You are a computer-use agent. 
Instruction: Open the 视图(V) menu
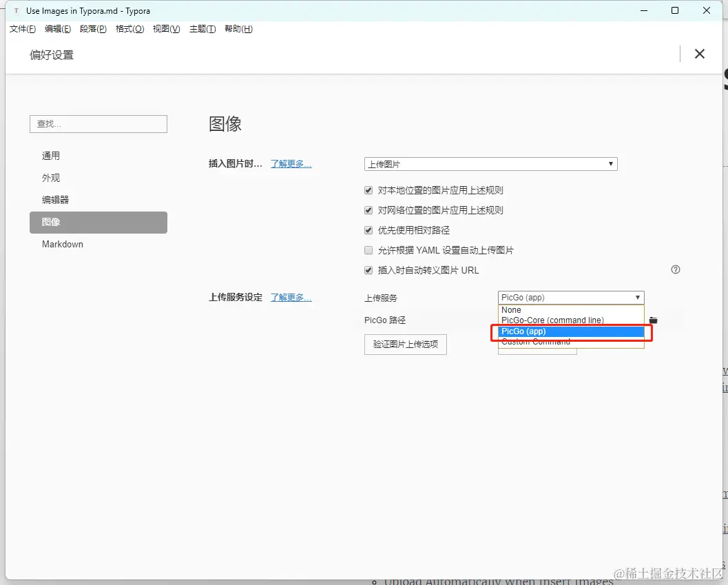pos(166,29)
